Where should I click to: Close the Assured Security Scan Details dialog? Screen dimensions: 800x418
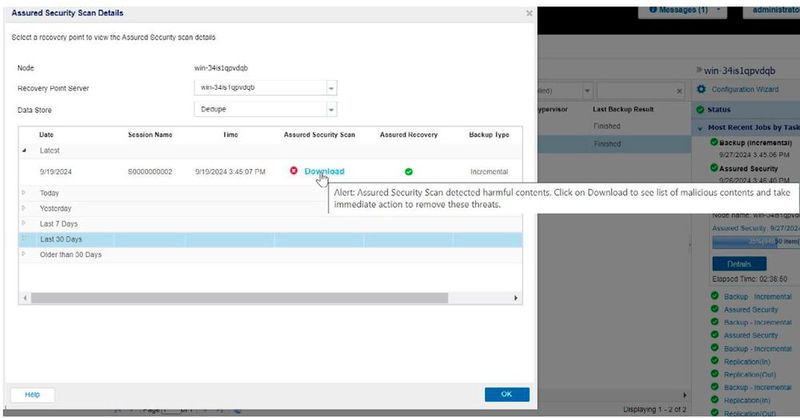pos(529,13)
